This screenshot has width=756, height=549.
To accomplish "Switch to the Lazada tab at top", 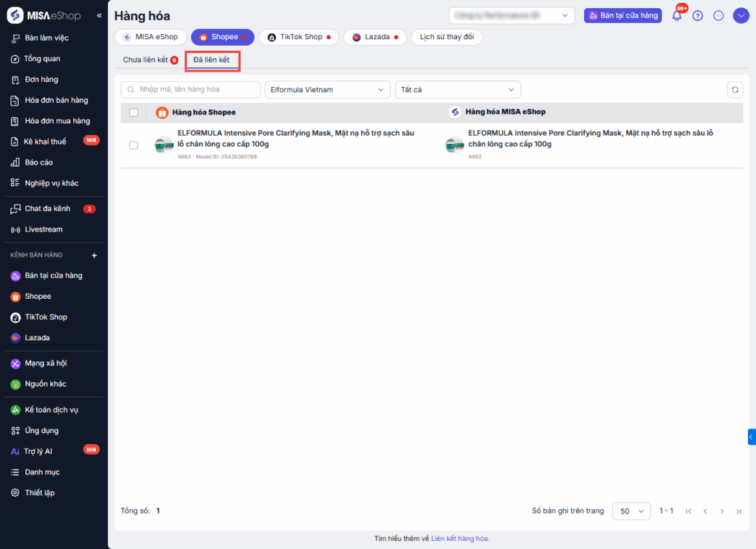I will [x=375, y=37].
